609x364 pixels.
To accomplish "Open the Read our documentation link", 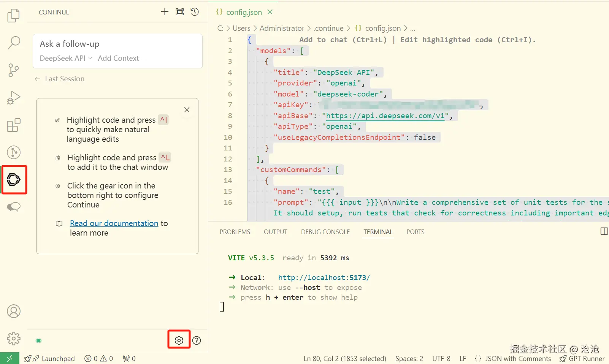I will (114, 223).
